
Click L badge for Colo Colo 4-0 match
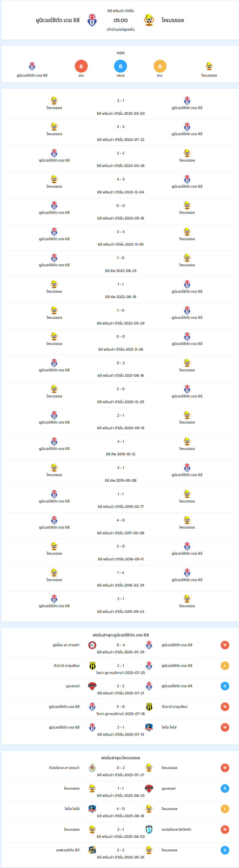(225, 809)
